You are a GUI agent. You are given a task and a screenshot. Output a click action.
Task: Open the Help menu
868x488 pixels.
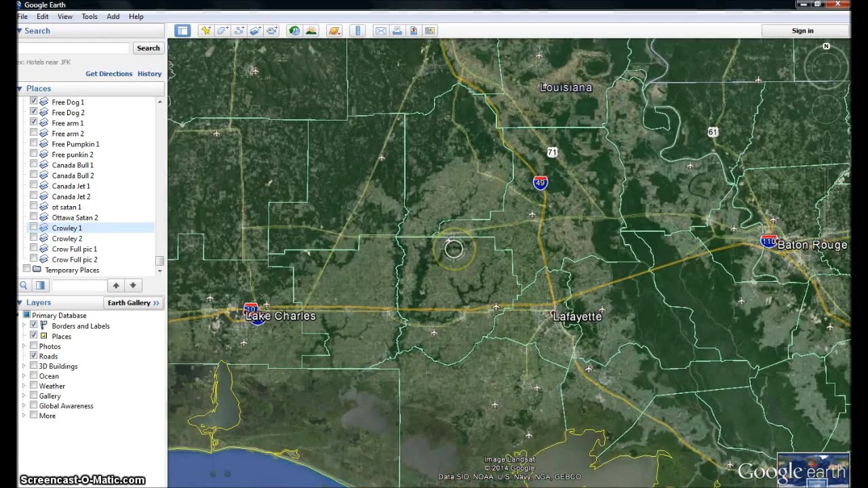coord(136,16)
